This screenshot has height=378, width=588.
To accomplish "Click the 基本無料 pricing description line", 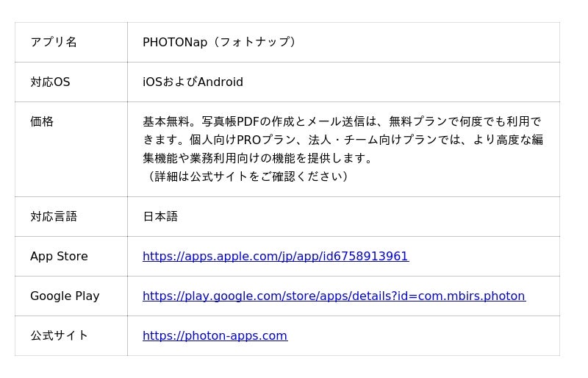I will pyautogui.click(x=342, y=121).
